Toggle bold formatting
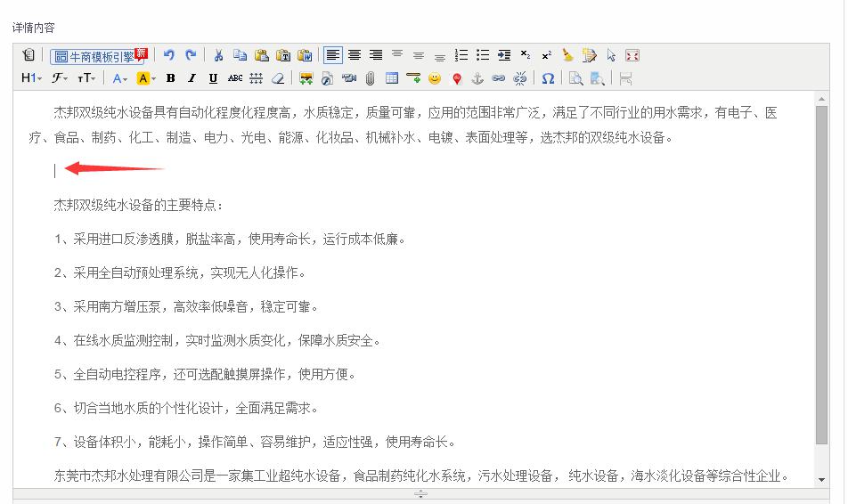Viewport: 848px width, 504px height. coord(170,78)
